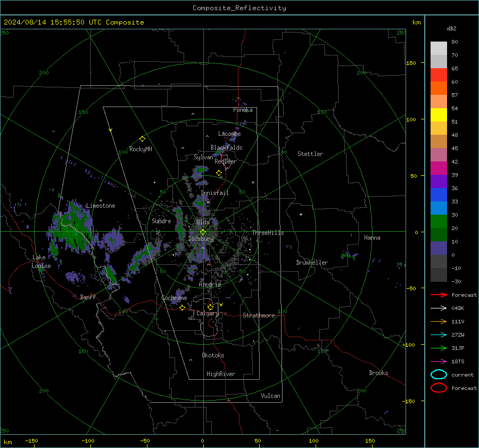This screenshot has width=479, height=448.
Task: Select the royal blue 36 dBZ swatch
Action: [439, 194]
